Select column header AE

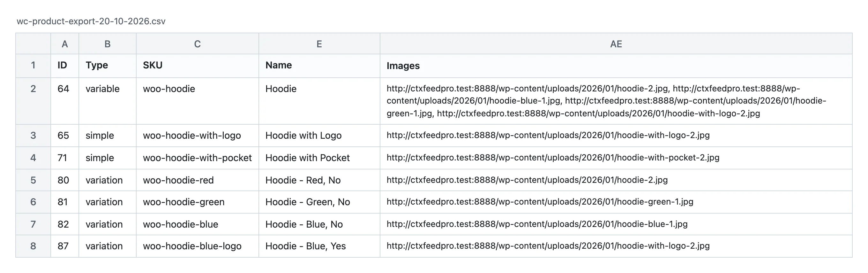pos(616,44)
